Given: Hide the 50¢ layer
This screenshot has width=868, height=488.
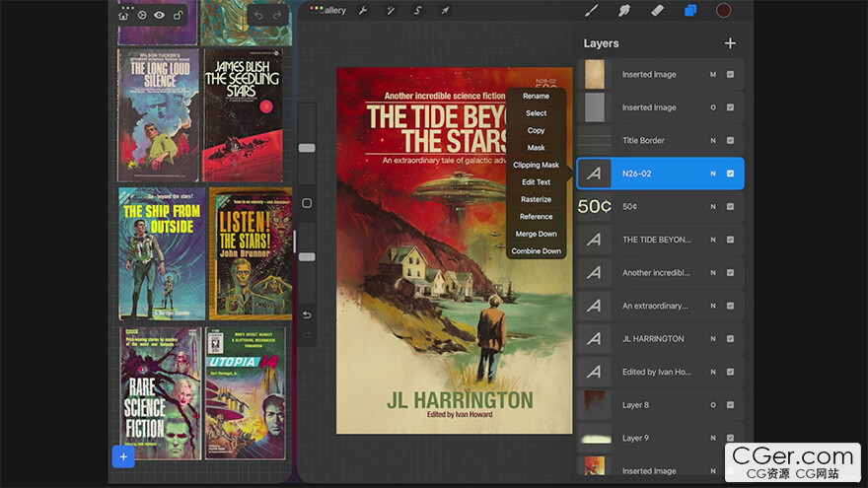Looking at the screenshot, I should 730,206.
